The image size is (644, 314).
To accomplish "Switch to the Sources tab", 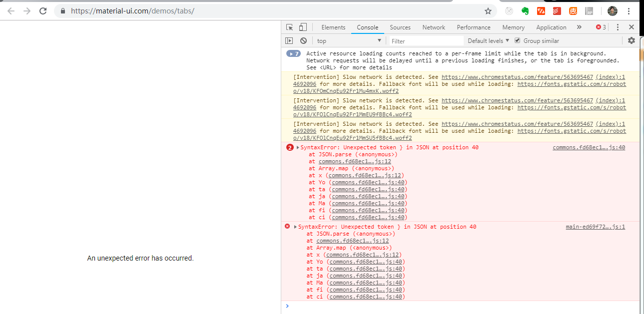I will [400, 27].
